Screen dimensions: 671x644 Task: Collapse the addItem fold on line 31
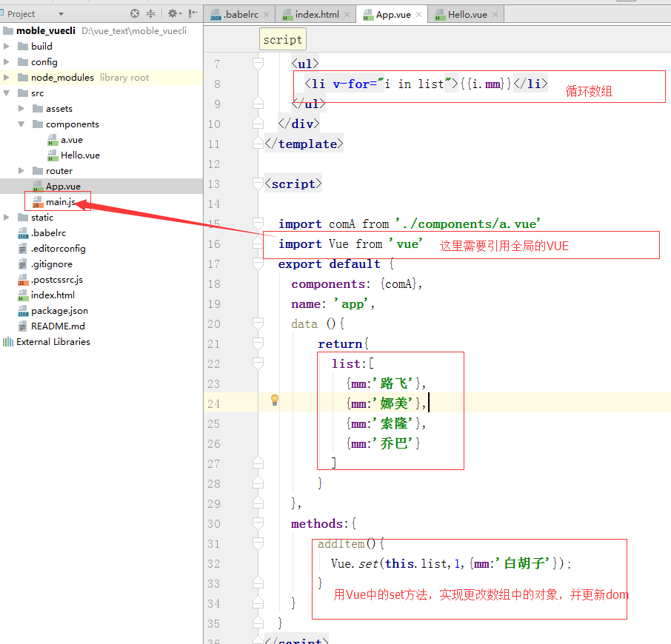tap(258, 543)
